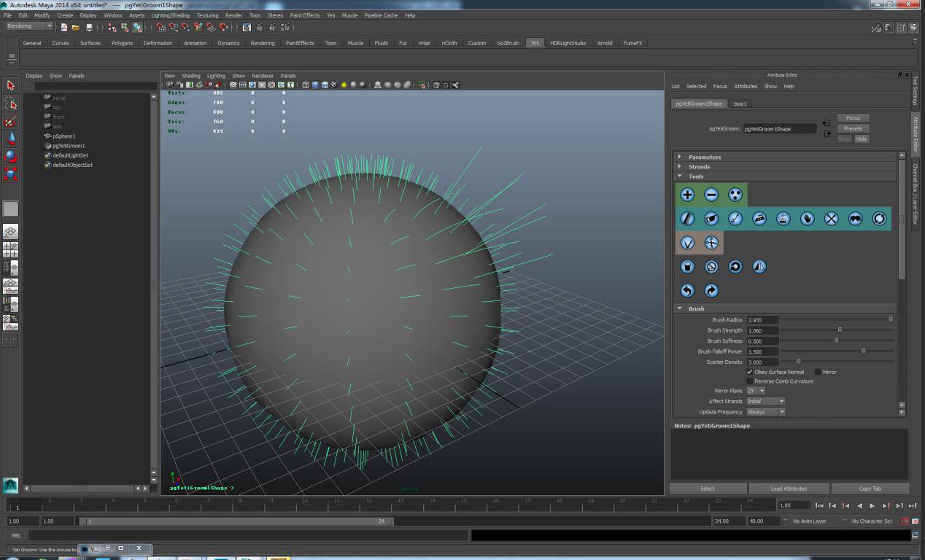
Task: Disable the Obey Surface Normal checkbox
Action: click(x=750, y=372)
